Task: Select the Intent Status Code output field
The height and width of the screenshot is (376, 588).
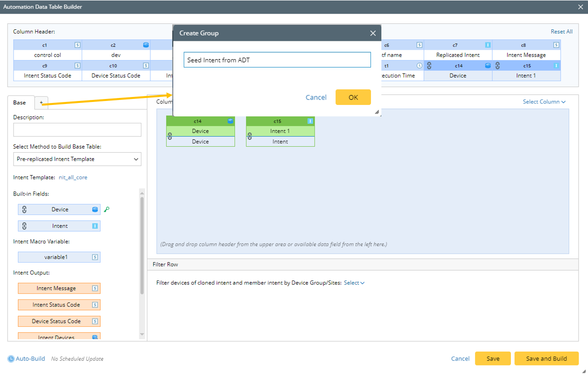Action: (59, 305)
